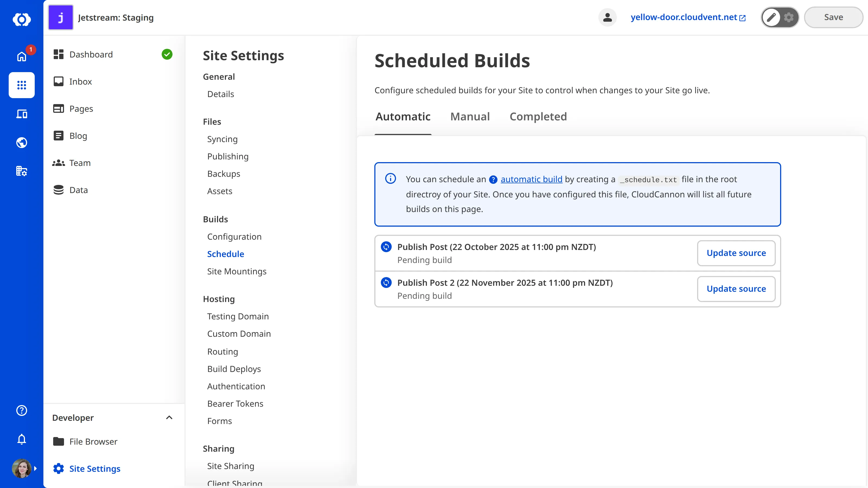The height and width of the screenshot is (488, 868).
Task: Open the organization settings building icon
Action: (22, 171)
